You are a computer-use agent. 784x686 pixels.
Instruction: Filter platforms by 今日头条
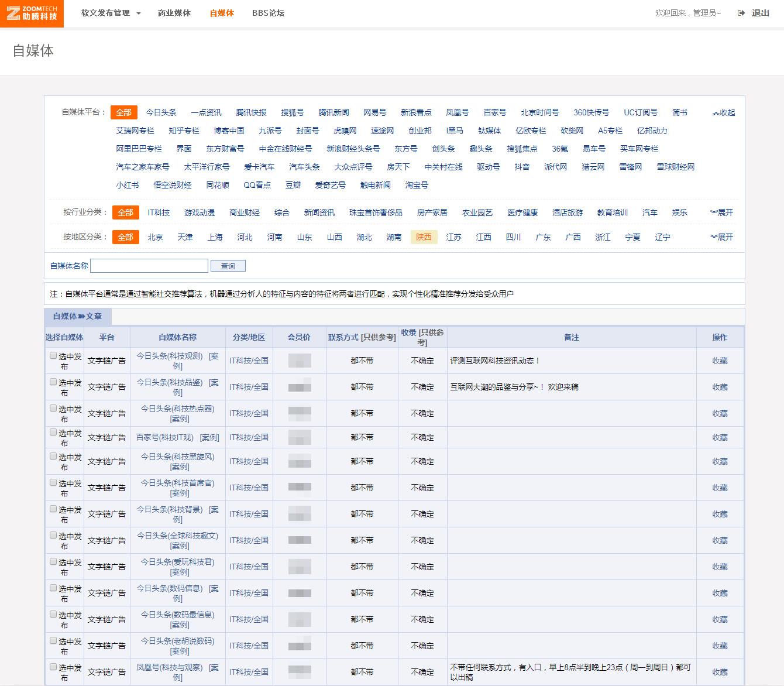point(161,112)
